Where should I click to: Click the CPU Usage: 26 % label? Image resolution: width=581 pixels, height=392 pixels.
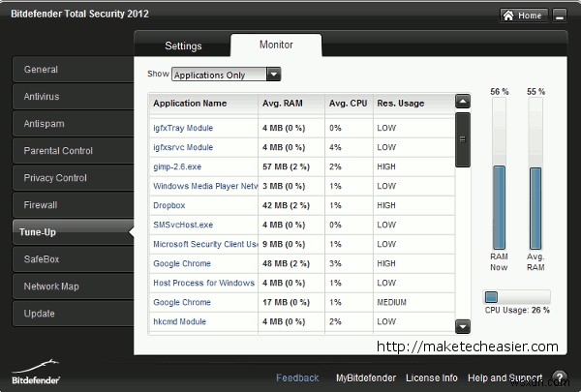pyautogui.click(x=517, y=310)
